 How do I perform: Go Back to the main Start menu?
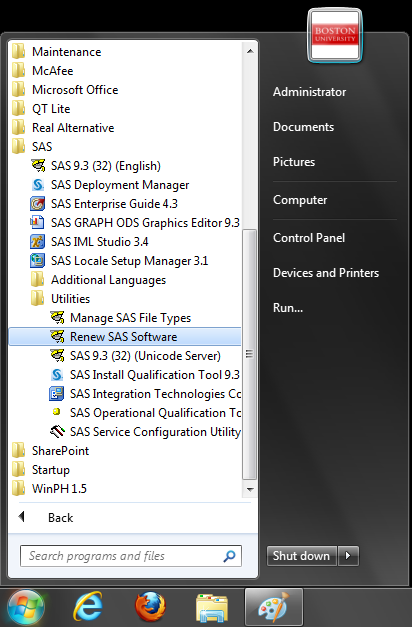click(60, 518)
